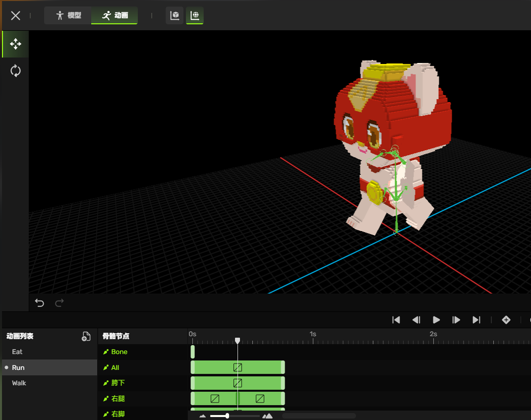
Task: Select the move tool
Action: tap(15, 44)
